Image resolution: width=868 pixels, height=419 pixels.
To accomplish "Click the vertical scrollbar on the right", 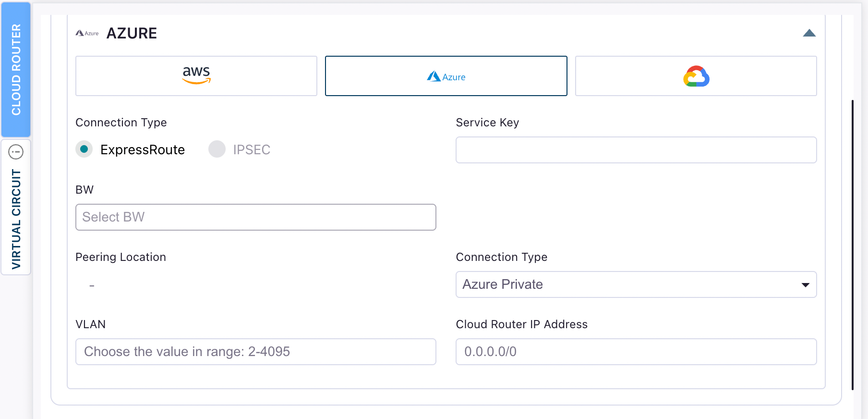I will click(853, 245).
